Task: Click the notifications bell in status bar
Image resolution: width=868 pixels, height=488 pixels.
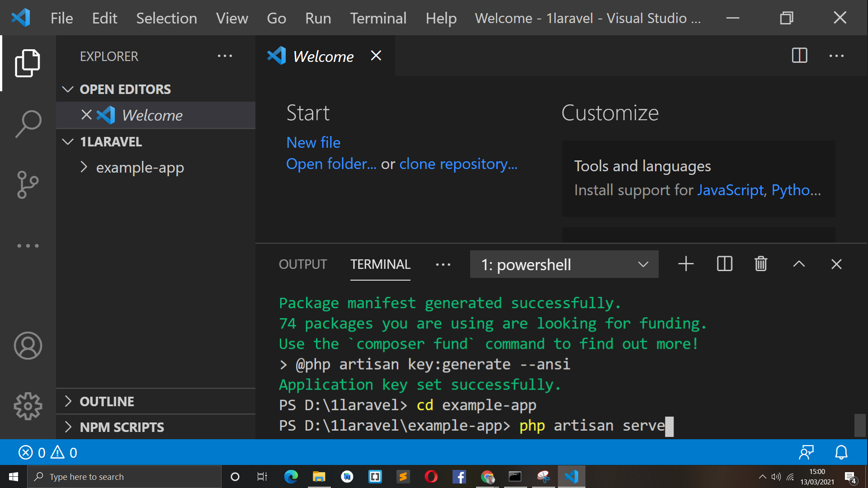Action: [x=841, y=452]
